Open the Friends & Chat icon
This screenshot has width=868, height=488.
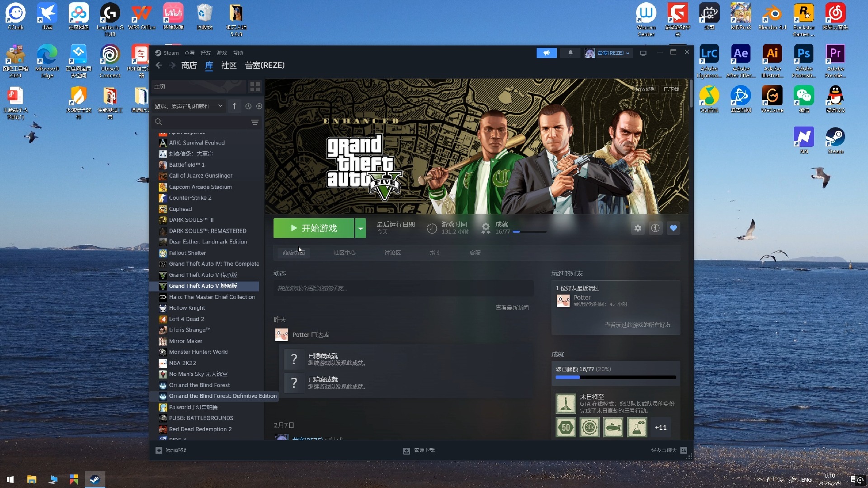coord(684,450)
